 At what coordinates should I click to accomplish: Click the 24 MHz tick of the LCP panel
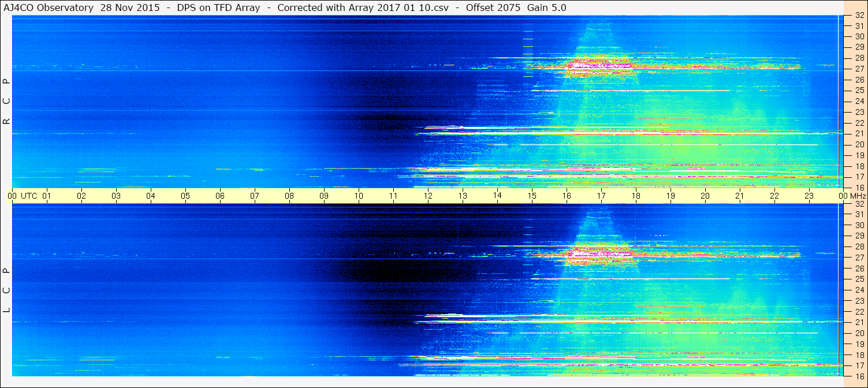click(x=859, y=290)
